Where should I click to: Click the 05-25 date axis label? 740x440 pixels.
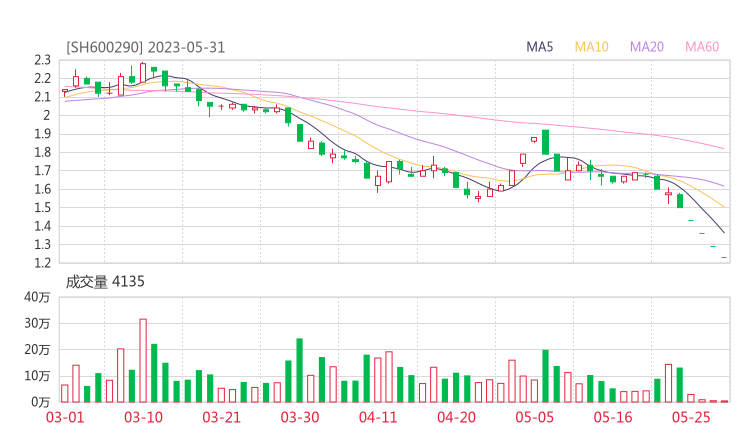(x=691, y=417)
